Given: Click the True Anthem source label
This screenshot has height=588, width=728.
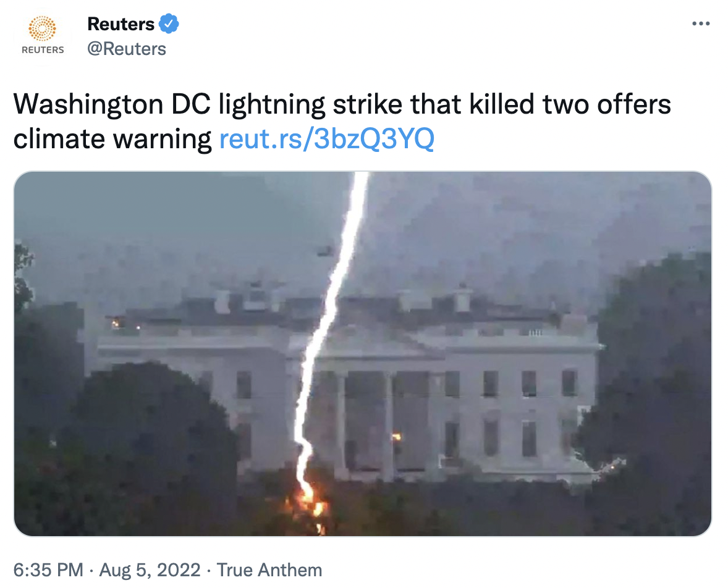Looking at the screenshot, I should [x=269, y=570].
